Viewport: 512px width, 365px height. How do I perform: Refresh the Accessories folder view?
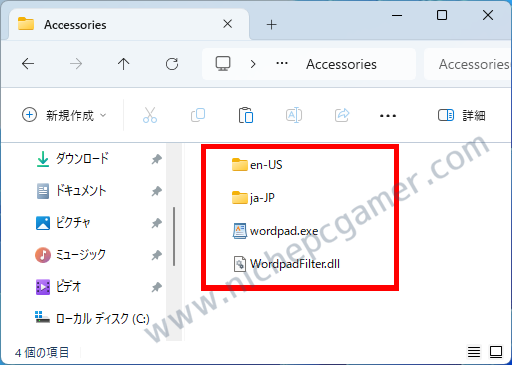coord(172,64)
